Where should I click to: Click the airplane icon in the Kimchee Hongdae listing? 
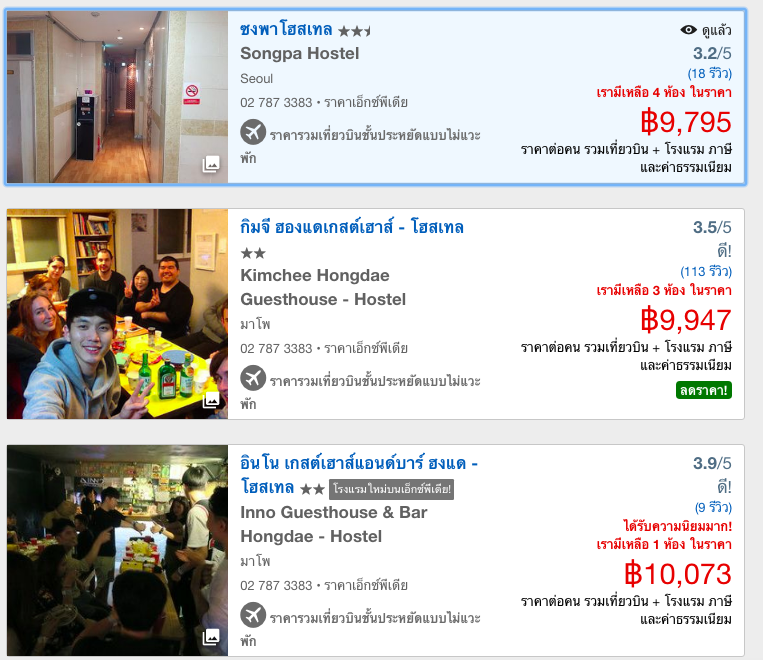click(x=253, y=378)
